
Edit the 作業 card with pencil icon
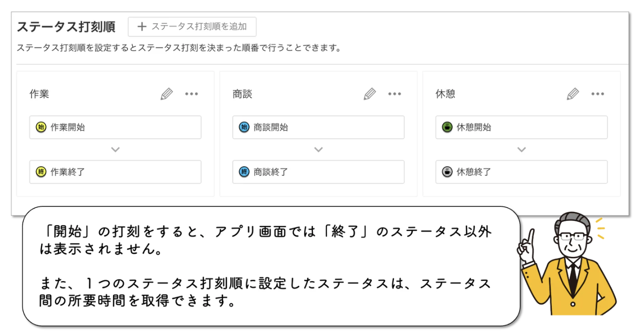(167, 94)
